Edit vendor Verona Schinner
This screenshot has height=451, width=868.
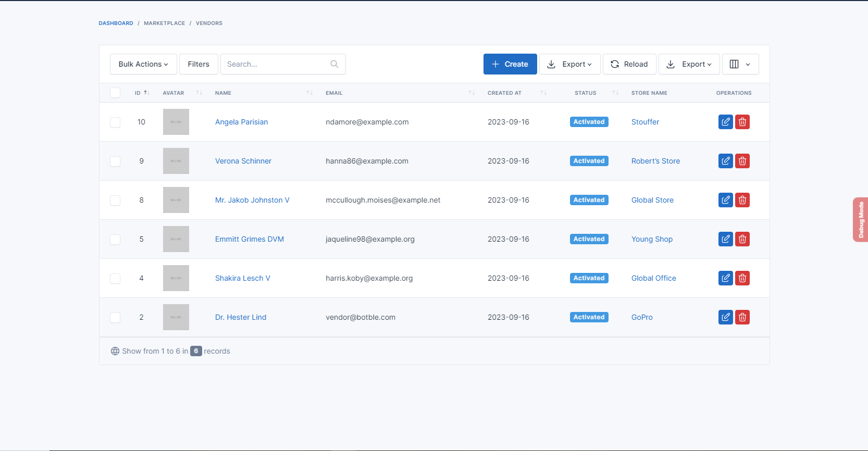[725, 161]
